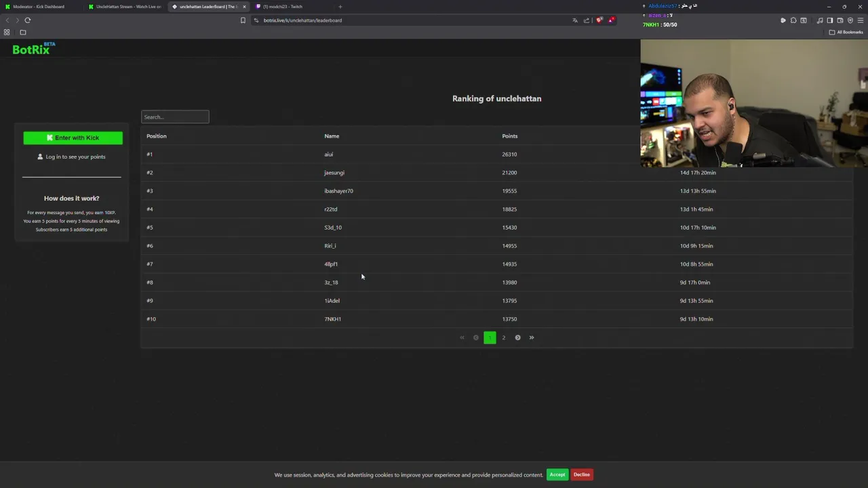Jump to last page with double arrow
Screen dimensions: 868x488
pos(532,338)
